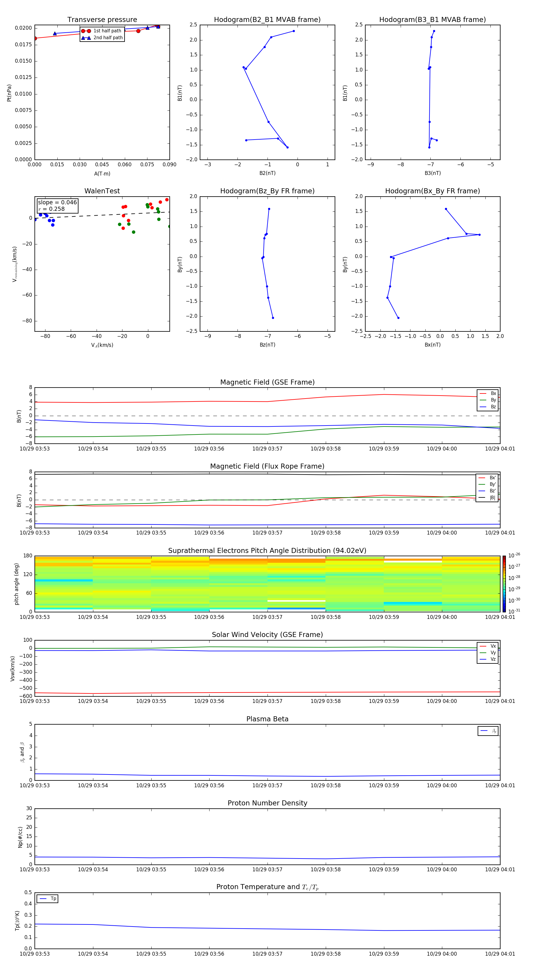Click the Solar Wind Velocity (GSE Frame) title

[x=267, y=635]
